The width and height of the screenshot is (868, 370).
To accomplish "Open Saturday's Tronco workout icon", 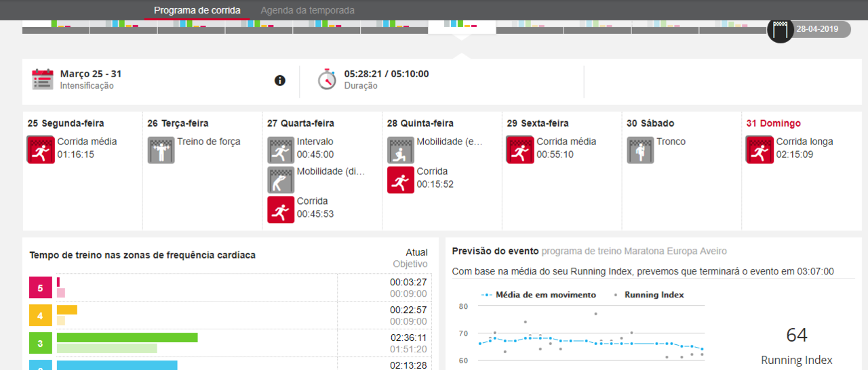I will [x=640, y=150].
